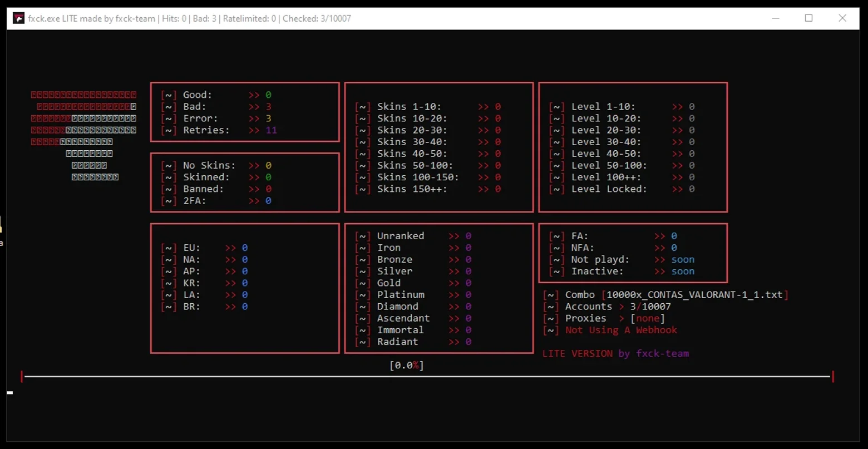Click the "Gold" rank row
Viewport: 868px width, 449px height.
point(413,283)
